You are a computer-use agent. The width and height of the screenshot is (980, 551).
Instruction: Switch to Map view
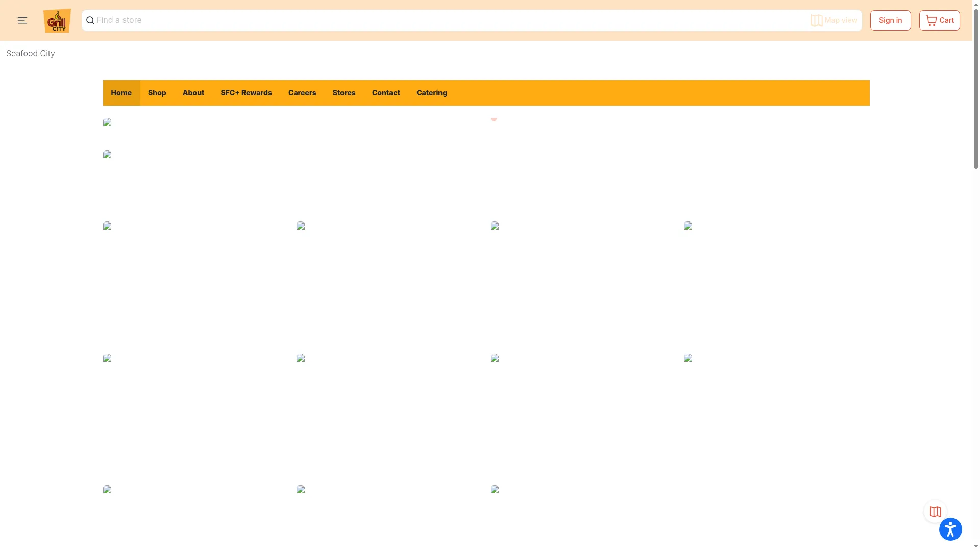tap(834, 20)
